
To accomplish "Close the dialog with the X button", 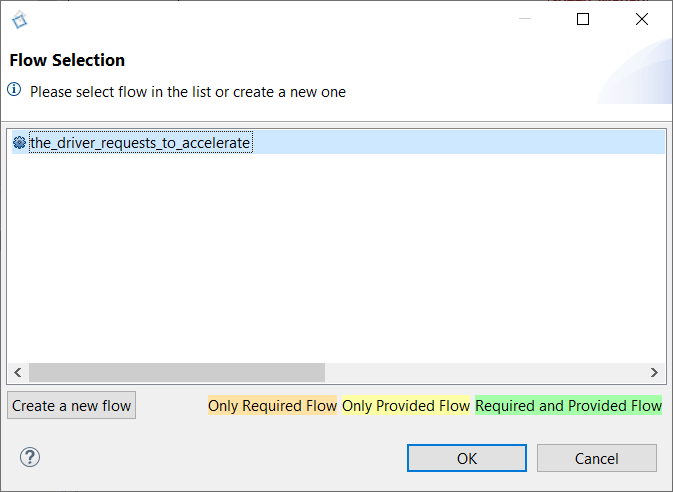I will pos(642,19).
